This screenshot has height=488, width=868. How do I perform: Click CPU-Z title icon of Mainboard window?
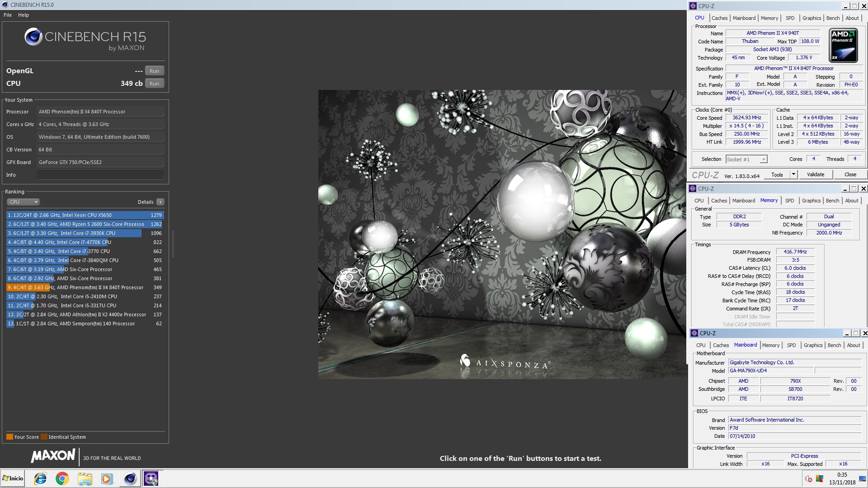tap(694, 333)
